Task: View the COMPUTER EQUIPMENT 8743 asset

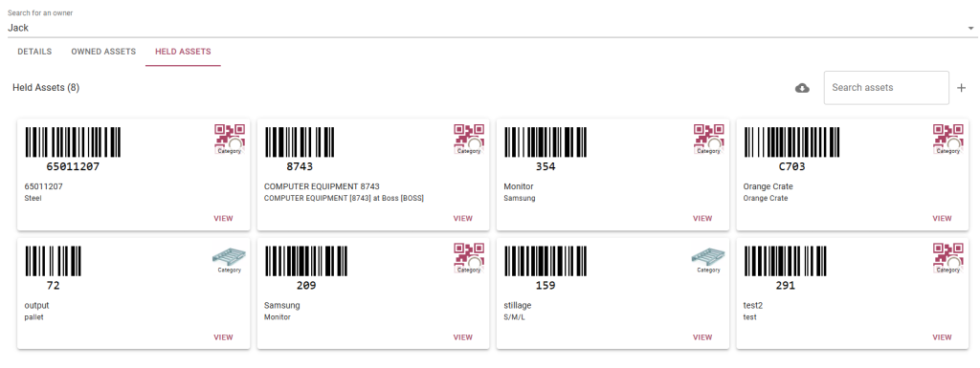Action: click(x=462, y=218)
